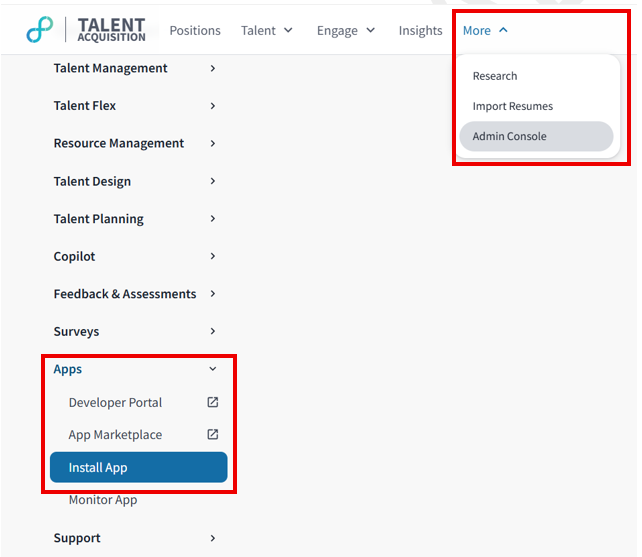
Task: Open the Surveys sidebar section
Action: [77, 332]
